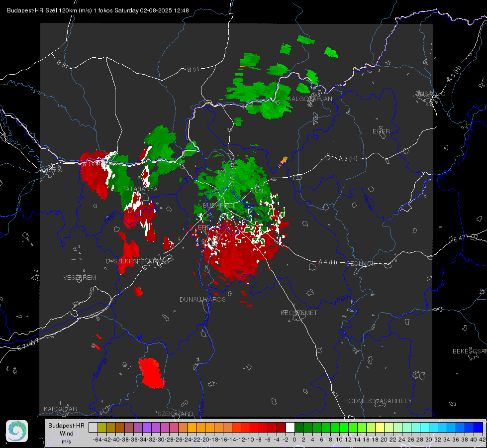Image resolution: width=487 pixels, height=448 pixels.
Task: Click the EGER city label
Action: click(x=381, y=131)
